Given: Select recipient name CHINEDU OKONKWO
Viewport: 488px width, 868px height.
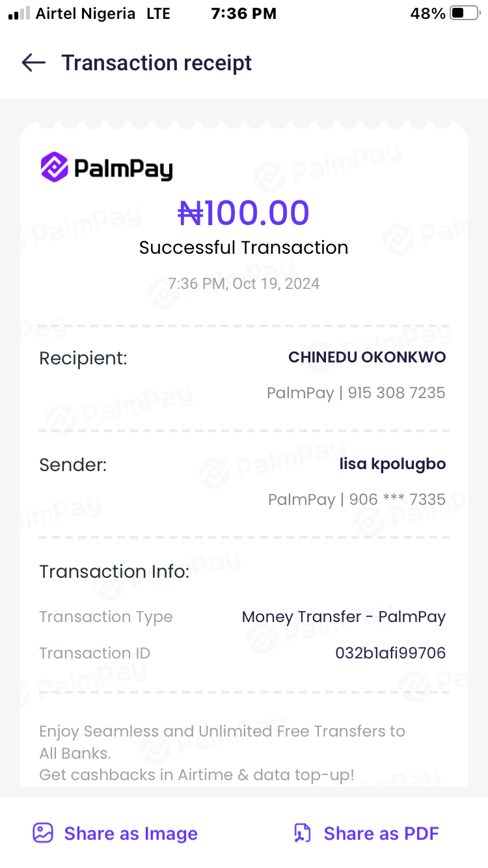Looking at the screenshot, I should pyautogui.click(x=367, y=357).
